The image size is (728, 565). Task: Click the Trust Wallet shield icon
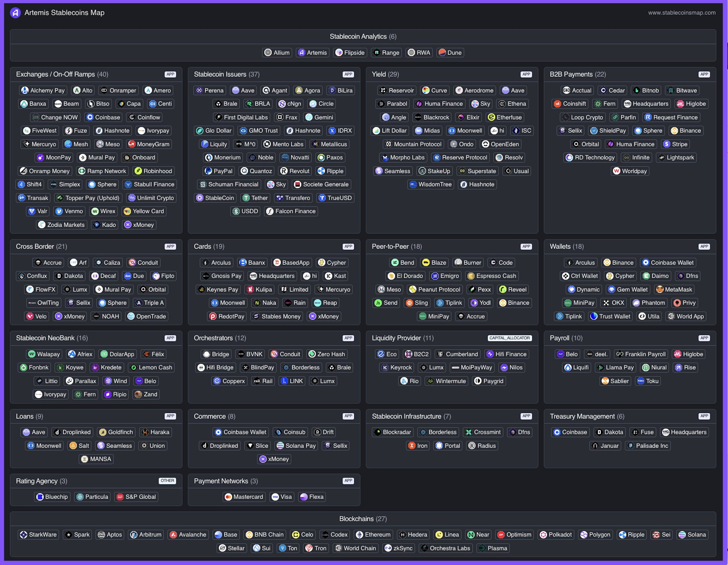tap(594, 316)
